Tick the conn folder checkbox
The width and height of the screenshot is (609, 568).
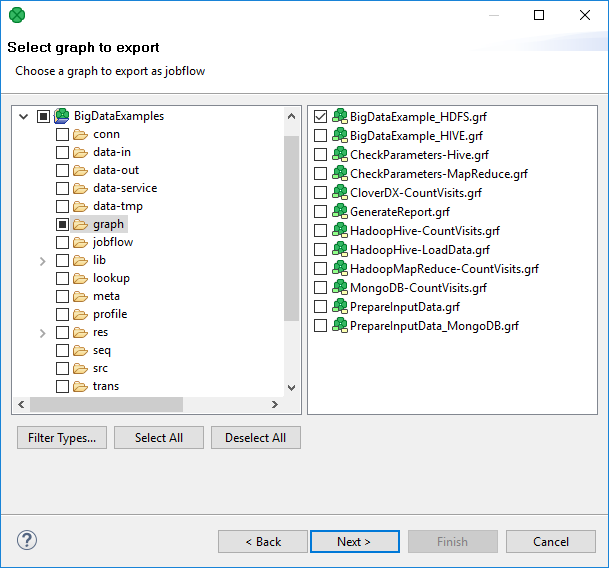62,134
